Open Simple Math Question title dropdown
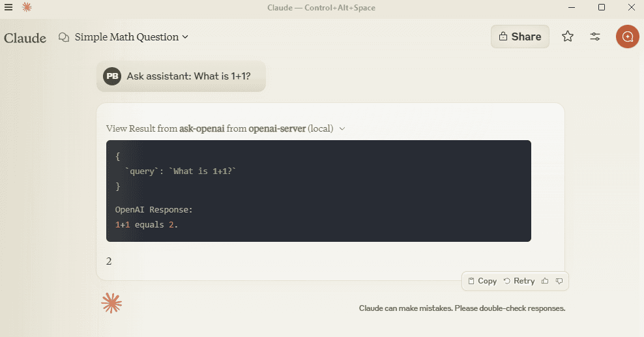 [132, 37]
